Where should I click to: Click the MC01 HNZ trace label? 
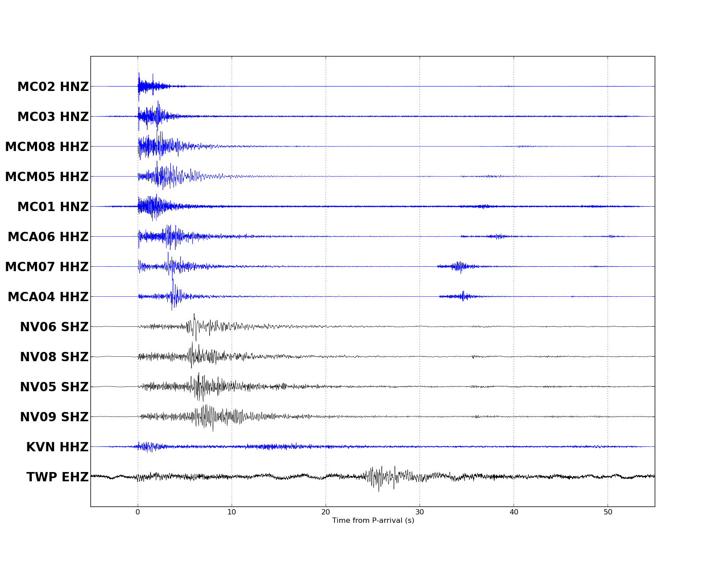53,207
